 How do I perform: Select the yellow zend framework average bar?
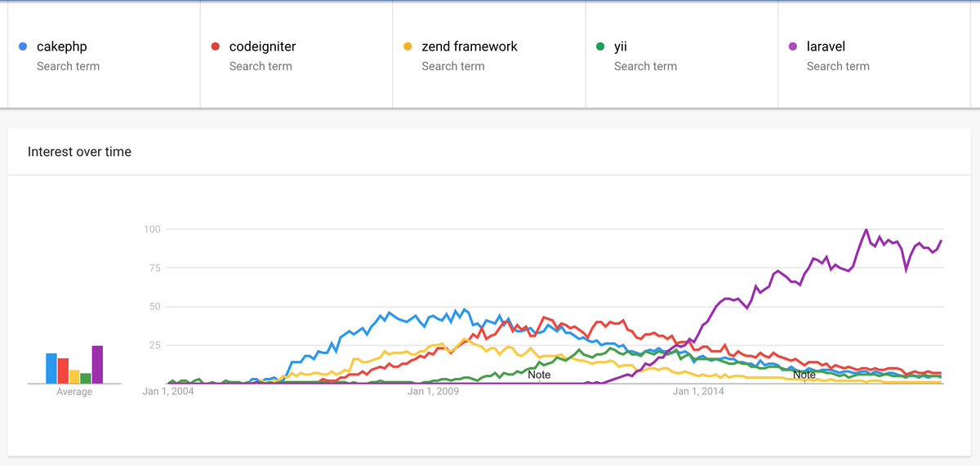click(x=74, y=376)
